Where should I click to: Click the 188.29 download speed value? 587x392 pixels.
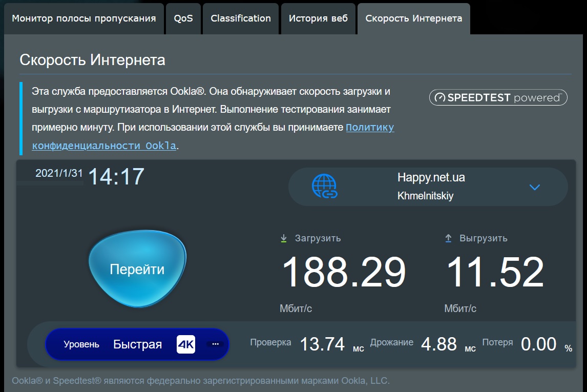click(x=344, y=272)
